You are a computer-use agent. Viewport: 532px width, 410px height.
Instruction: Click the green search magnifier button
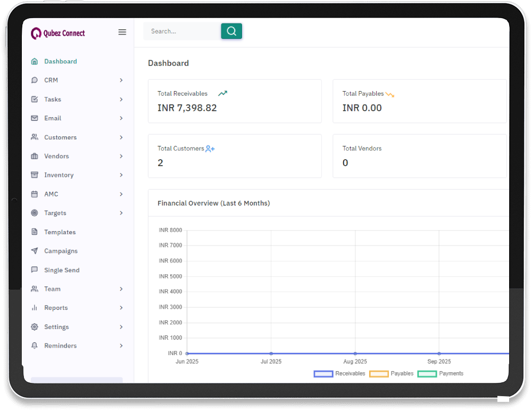pyautogui.click(x=231, y=31)
